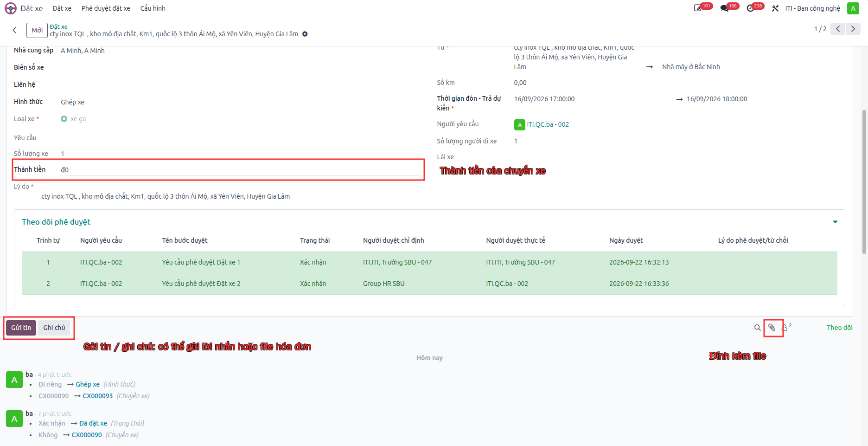Image resolution: width=868 pixels, height=446 pixels.
Task: Attach a file with the paperclip icon
Action: coord(772,328)
